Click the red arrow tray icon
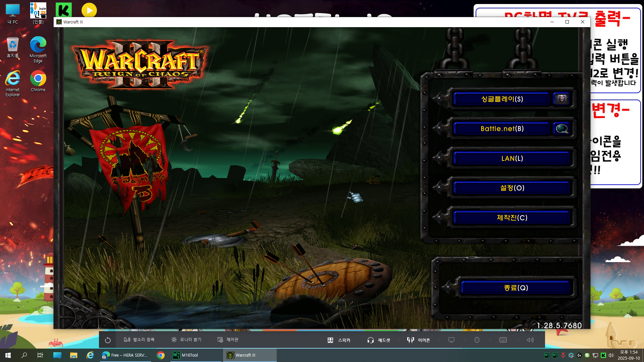This screenshot has height=362, width=644. (x=563, y=355)
